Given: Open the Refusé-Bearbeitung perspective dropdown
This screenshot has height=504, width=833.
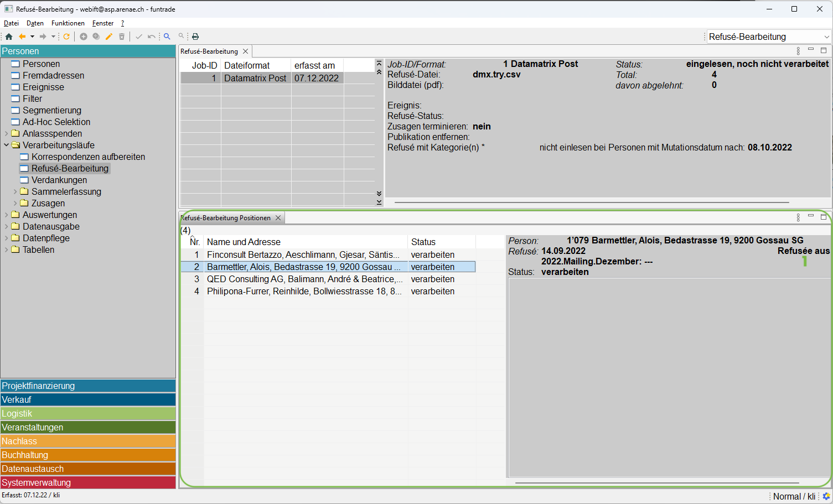Looking at the screenshot, I should [x=826, y=37].
